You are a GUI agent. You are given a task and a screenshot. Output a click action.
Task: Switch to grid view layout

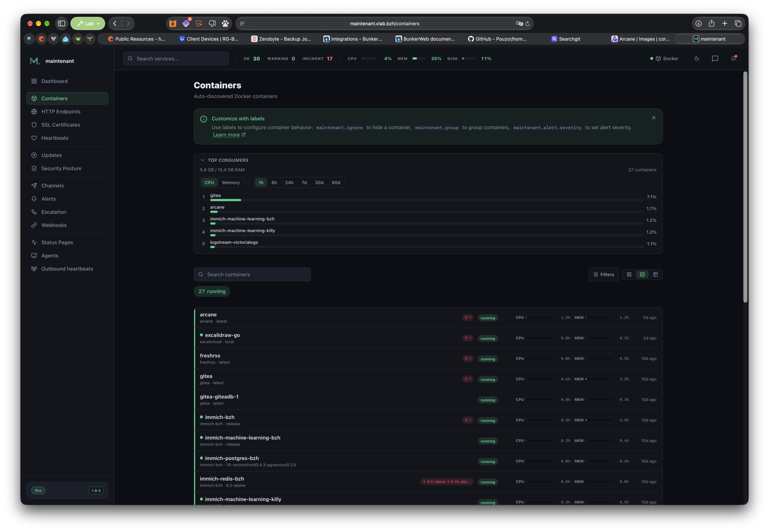pyautogui.click(x=629, y=274)
